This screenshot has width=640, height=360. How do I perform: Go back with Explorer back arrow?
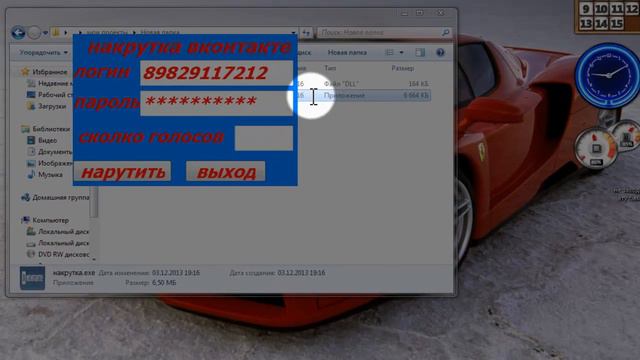tap(18, 32)
